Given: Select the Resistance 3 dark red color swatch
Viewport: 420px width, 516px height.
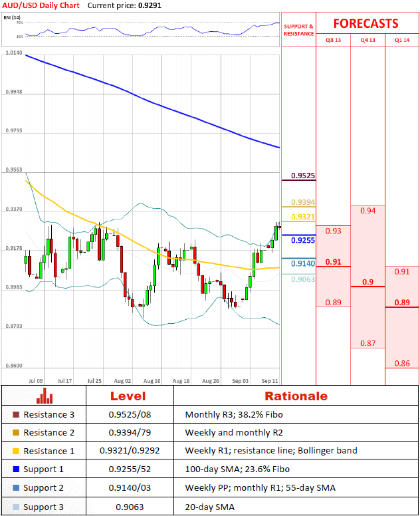Looking at the screenshot, I should (x=16, y=415).
